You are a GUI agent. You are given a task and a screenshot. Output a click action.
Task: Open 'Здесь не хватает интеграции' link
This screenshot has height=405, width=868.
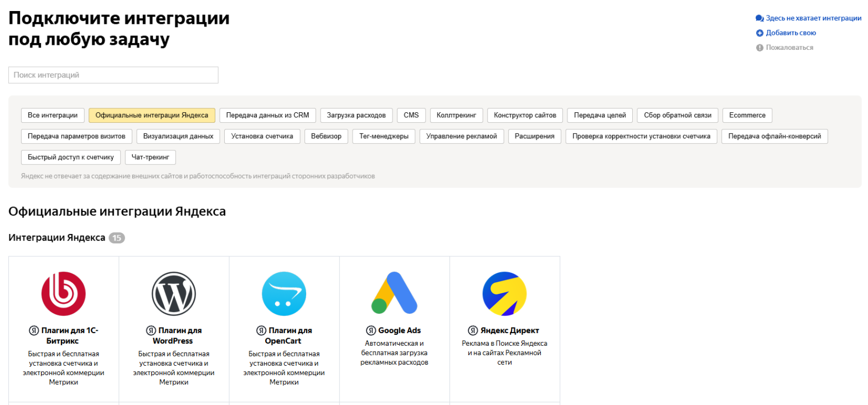tap(813, 18)
